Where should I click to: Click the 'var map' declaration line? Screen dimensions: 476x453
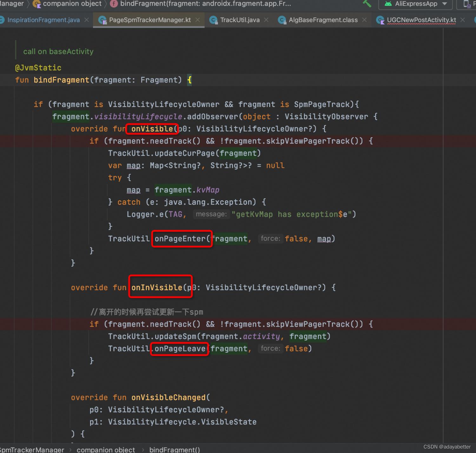(x=196, y=166)
